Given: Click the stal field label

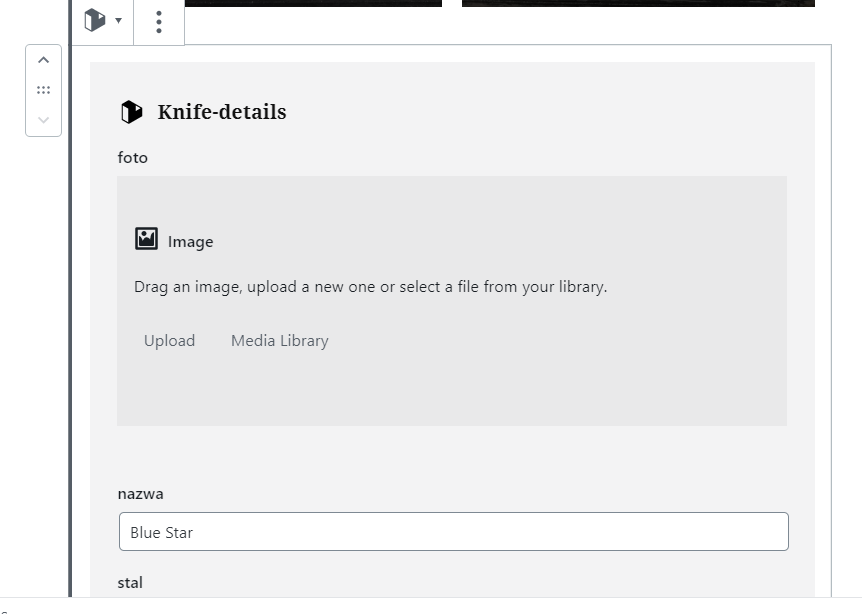Looking at the screenshot, I should [130, 582].
